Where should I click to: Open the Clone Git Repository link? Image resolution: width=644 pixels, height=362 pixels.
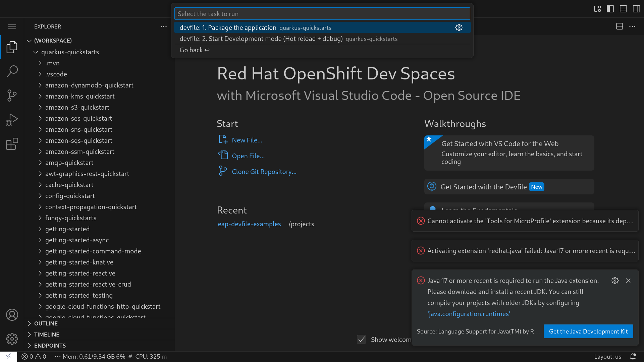click(x=264, y=172)
